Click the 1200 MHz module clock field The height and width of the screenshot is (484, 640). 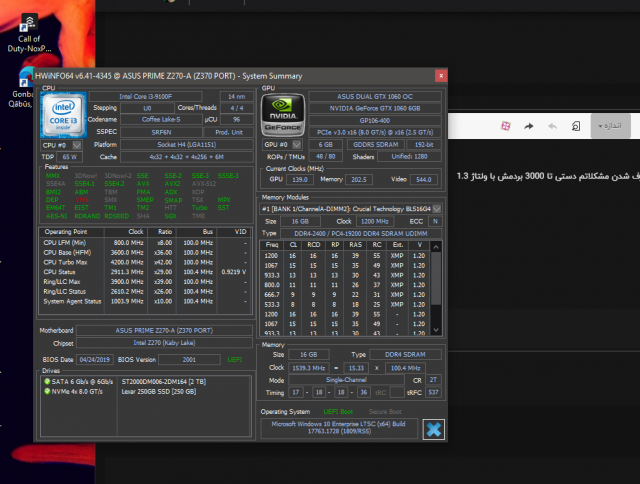[375, 221]
